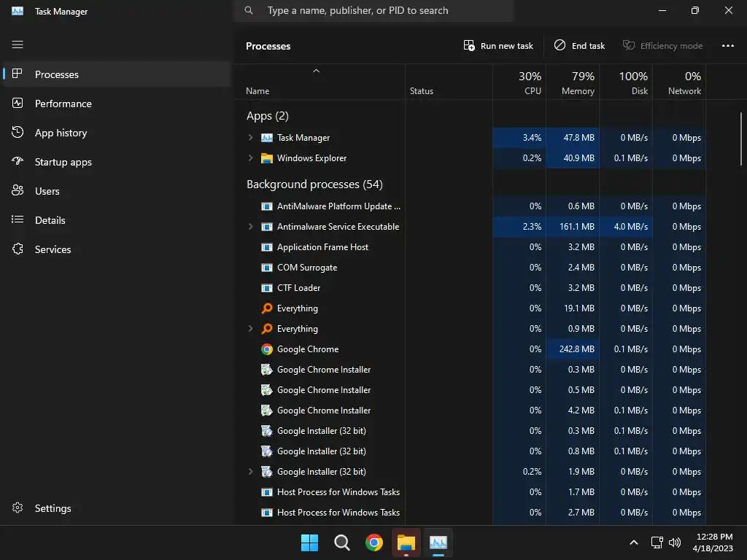Click the process list vertical scrollbar
Image resolution: width=747 pixels, height=560 pixels.
tap(741, 138)
